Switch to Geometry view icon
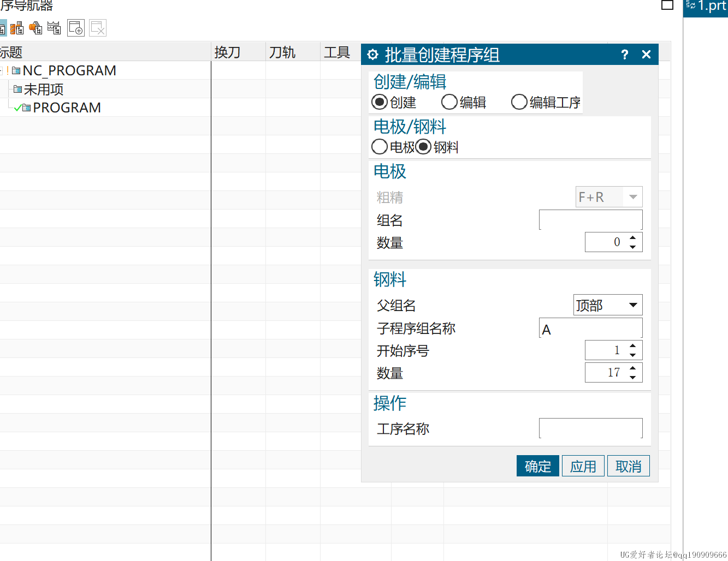This screenshot has height=561, width=728. pos(35,28)
